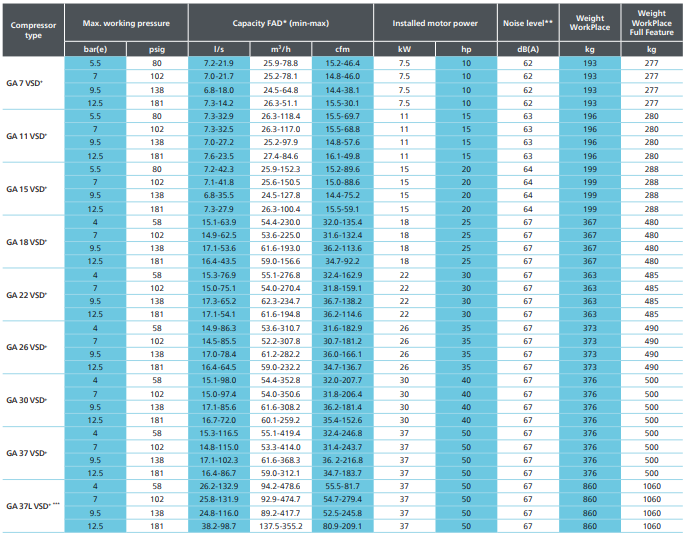
Task: Select the m³/h cell '53.6-225.0'
Action: (281, 235)
